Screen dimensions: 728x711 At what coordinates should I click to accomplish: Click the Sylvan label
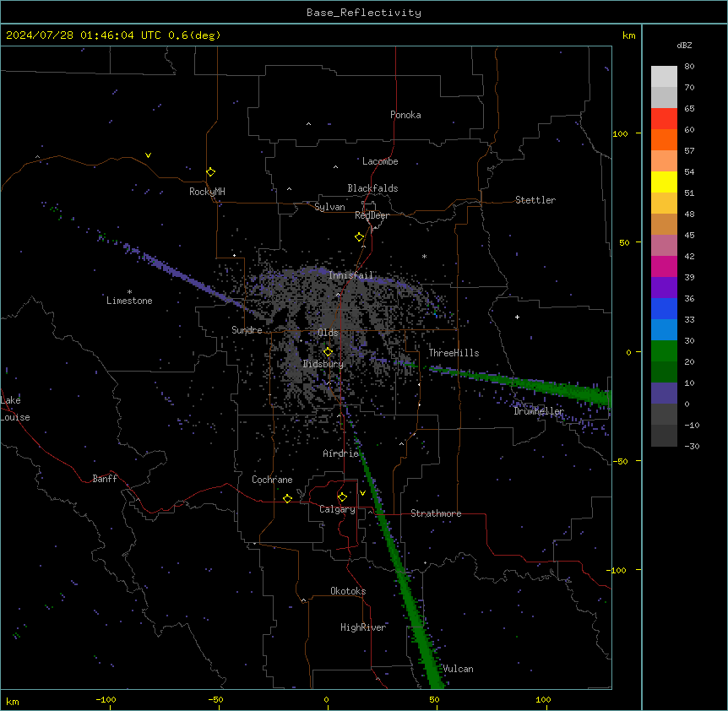(329, 207)
